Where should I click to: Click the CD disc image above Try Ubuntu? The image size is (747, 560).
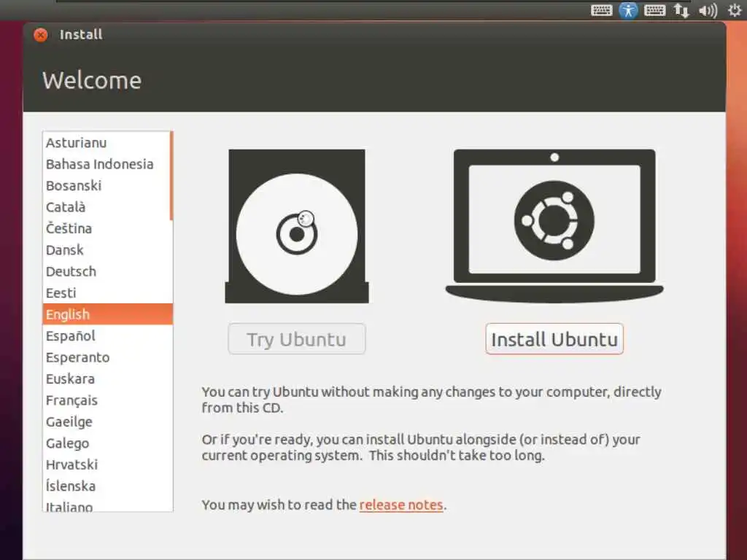(x=297, y=226)
